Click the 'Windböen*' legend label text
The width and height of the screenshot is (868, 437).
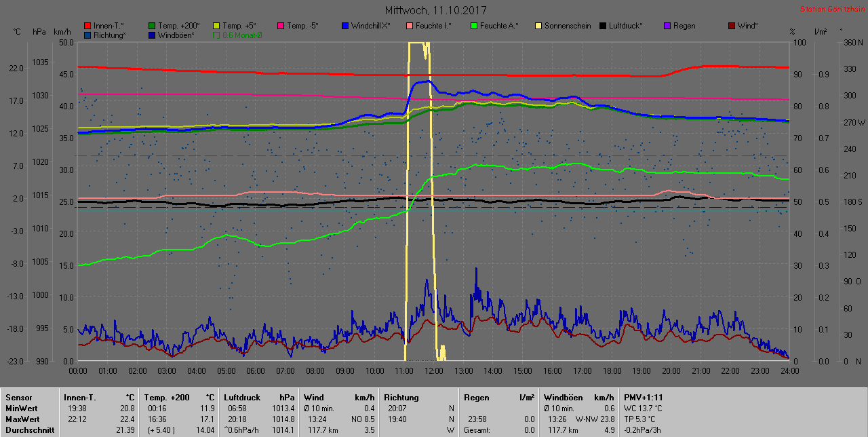(x=176, y=35)
